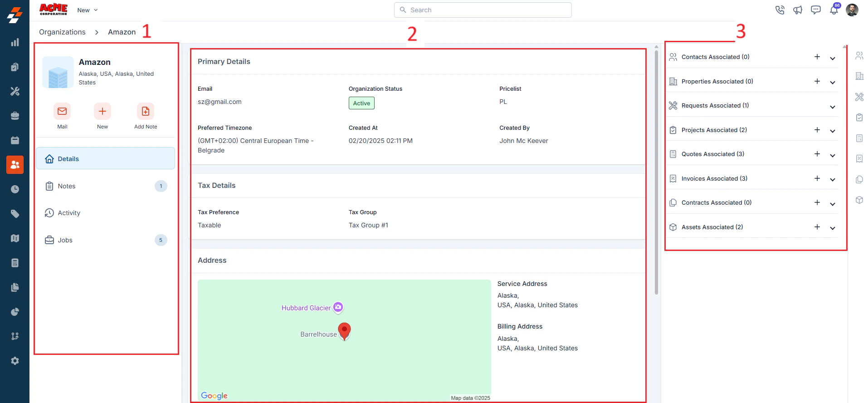Open the calculator sidebar icon
This screenshot has width=868, height=403.
[15, 263]
